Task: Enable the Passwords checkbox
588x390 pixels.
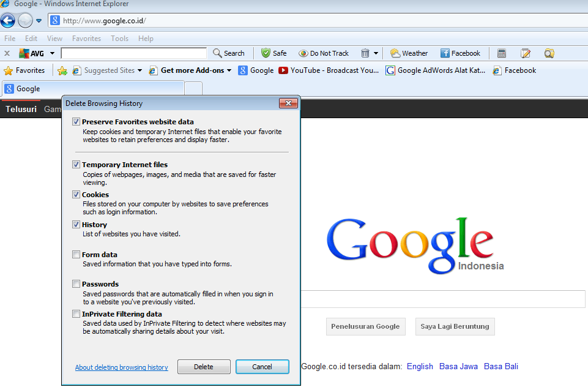Action: click(76, 284)
